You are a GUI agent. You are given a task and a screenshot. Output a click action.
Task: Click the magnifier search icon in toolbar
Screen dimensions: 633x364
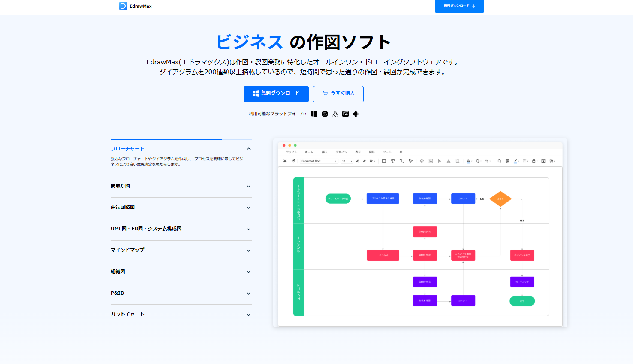tap(500, 161)
